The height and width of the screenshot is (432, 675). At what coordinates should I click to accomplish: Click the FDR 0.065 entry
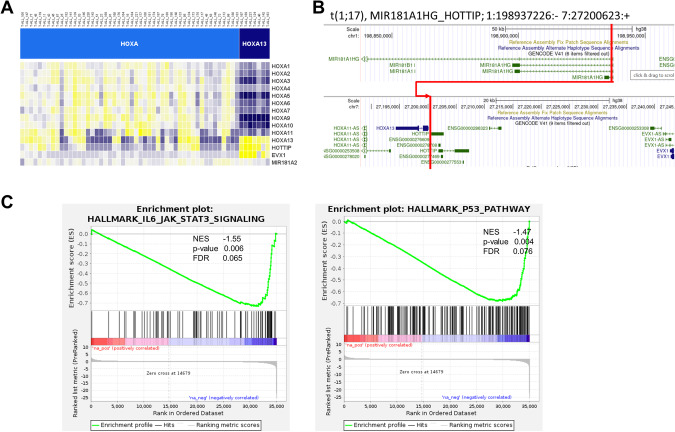[x=217, y=258]
